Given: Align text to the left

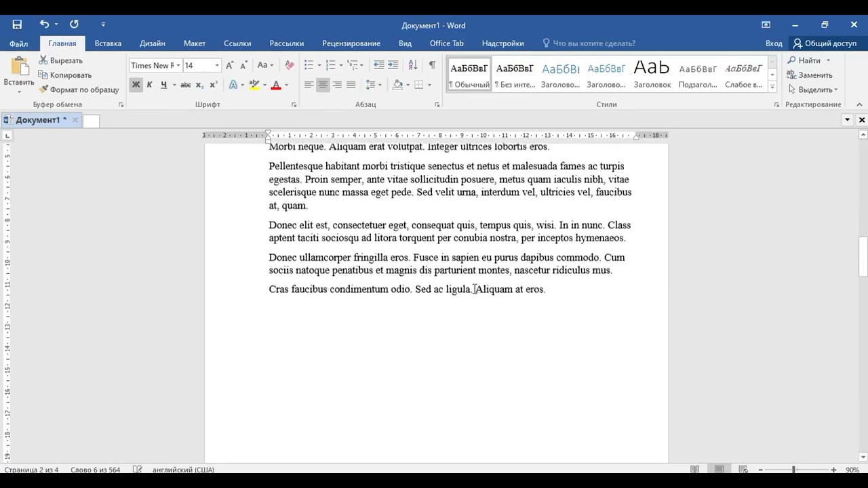Looking at the screenshot, I should 309,85.
